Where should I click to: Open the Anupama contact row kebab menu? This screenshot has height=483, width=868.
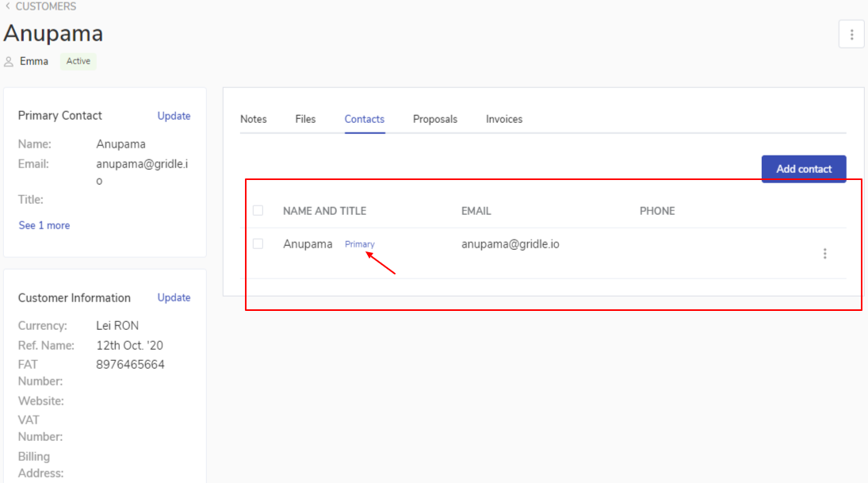(x=824, y=254)
